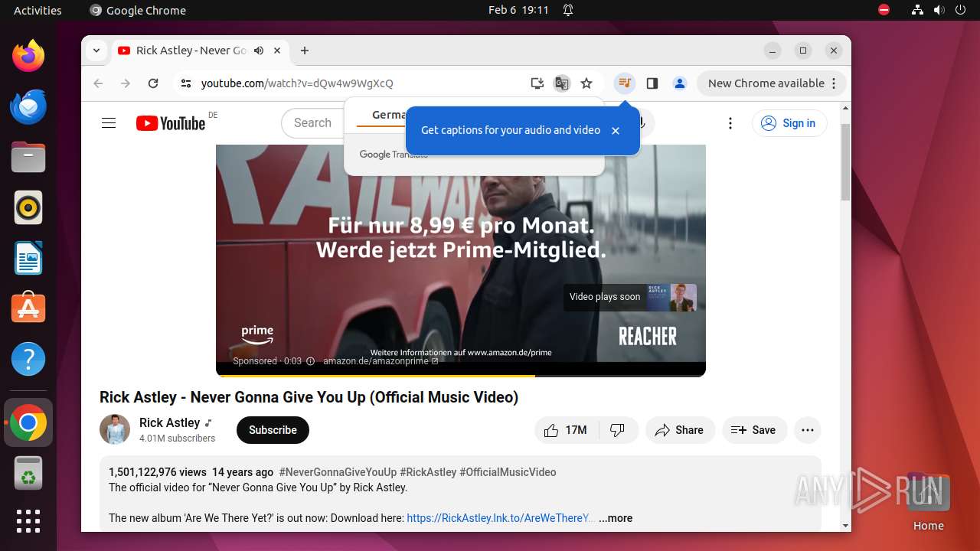The width and height of the screenshot is (980, 551).
Task: Launch Thunderbird mail from the dock
Action: [28, 106]
